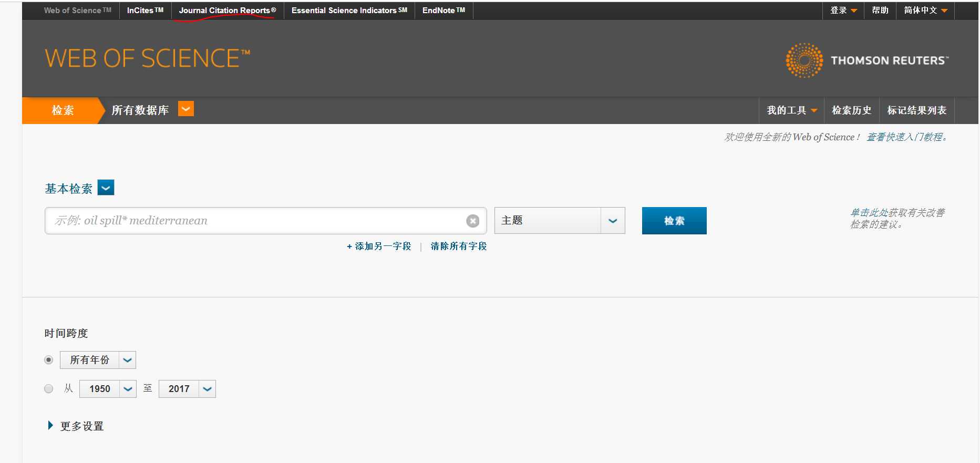Open the 简体中文 language menu
The width and height of the screenshot is (980, 463).
point(925,11)
